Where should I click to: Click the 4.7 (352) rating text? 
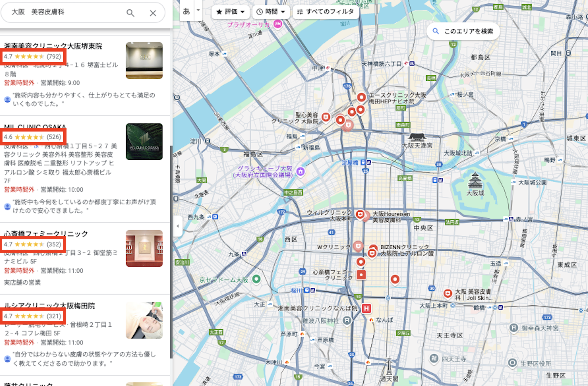click(33, 244)
